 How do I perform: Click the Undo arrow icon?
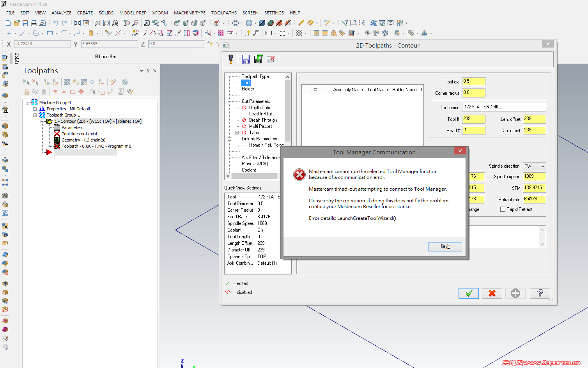pyautogui.click(x=56, y=23)
